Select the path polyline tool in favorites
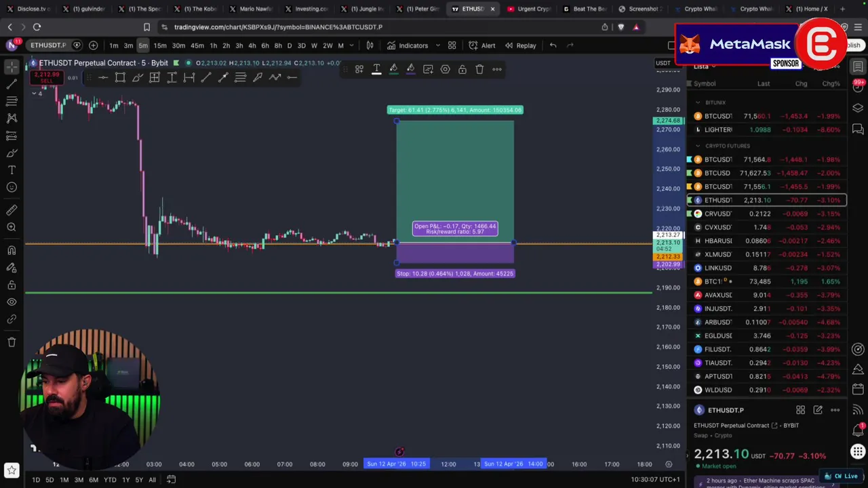868x488 pixels. (x=275, y=77)
